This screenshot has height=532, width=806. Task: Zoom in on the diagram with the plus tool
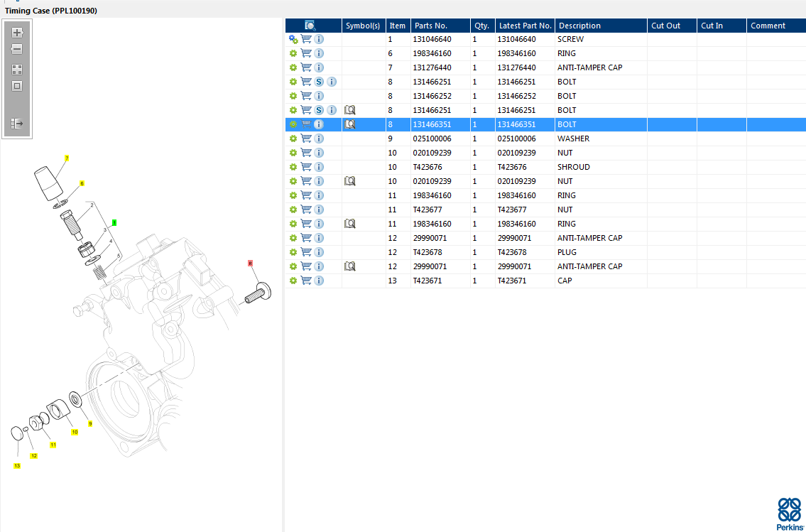(x=17, y=33)
